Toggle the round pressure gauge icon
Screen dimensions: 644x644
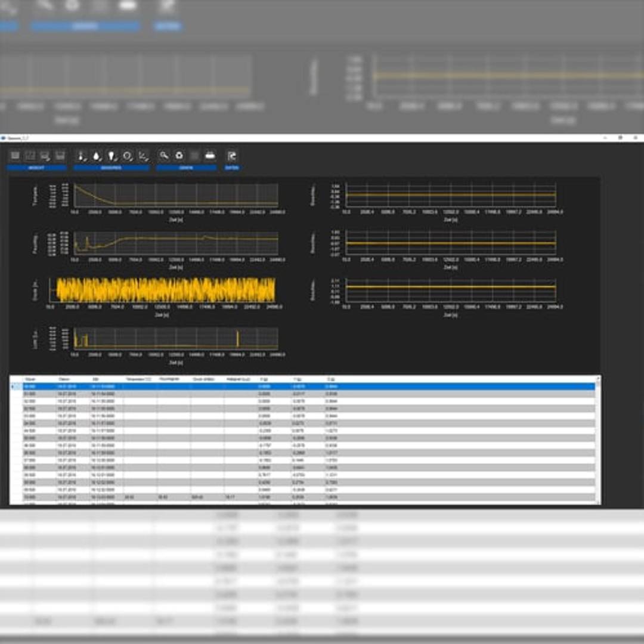[127, 156]
